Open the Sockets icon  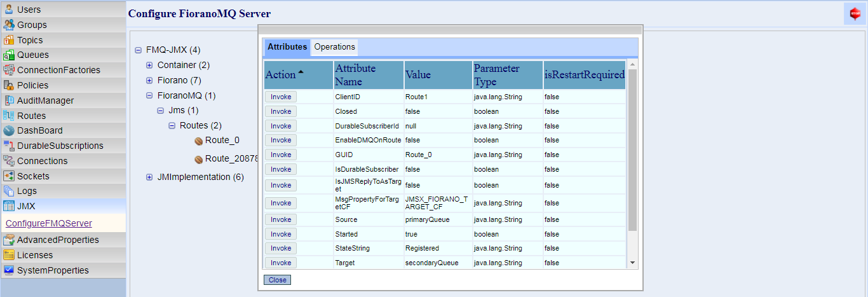9,176
